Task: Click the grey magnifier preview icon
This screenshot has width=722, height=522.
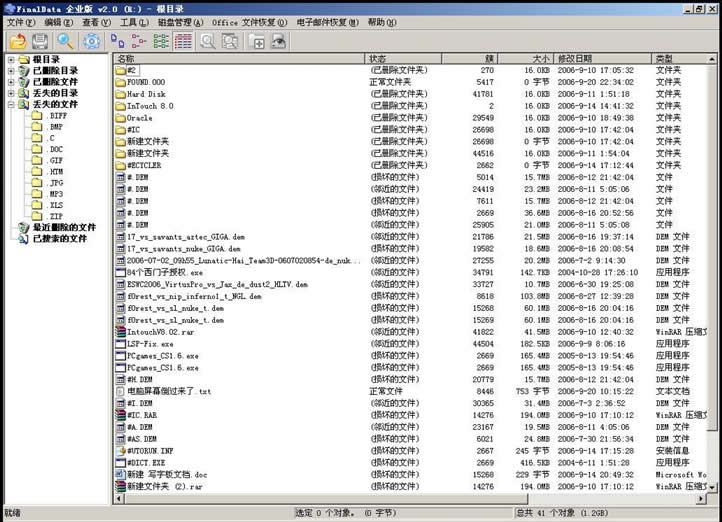Action: 208,41
